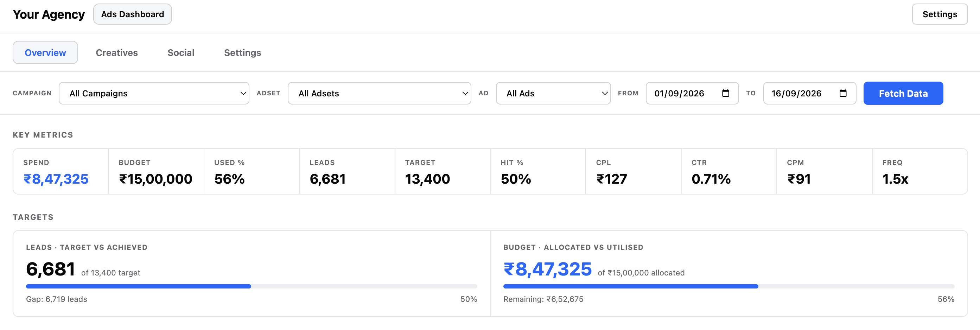Click the 'Remaining: ₹6,52,675' text
Screen dimensions: 980x330
click(x=543, y=299)
